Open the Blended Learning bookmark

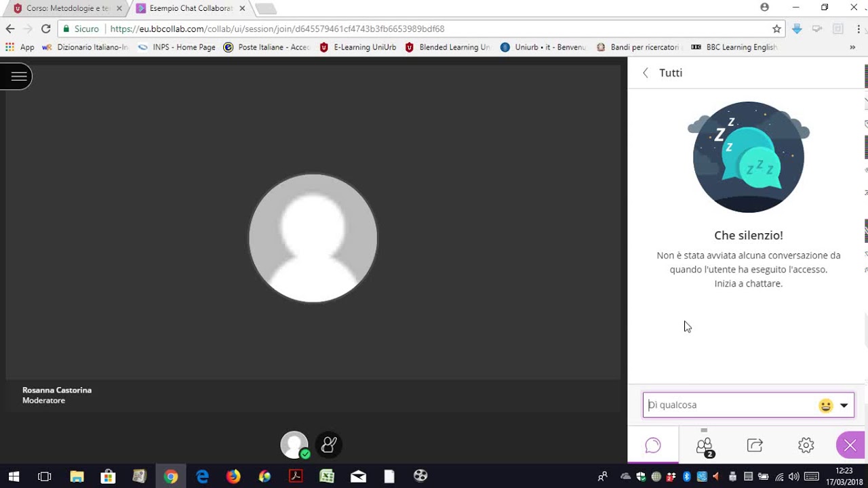448,47
